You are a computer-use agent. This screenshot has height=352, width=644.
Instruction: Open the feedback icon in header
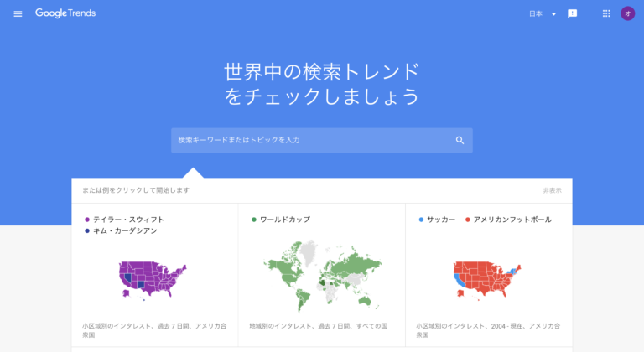click(x=572, y=13)
